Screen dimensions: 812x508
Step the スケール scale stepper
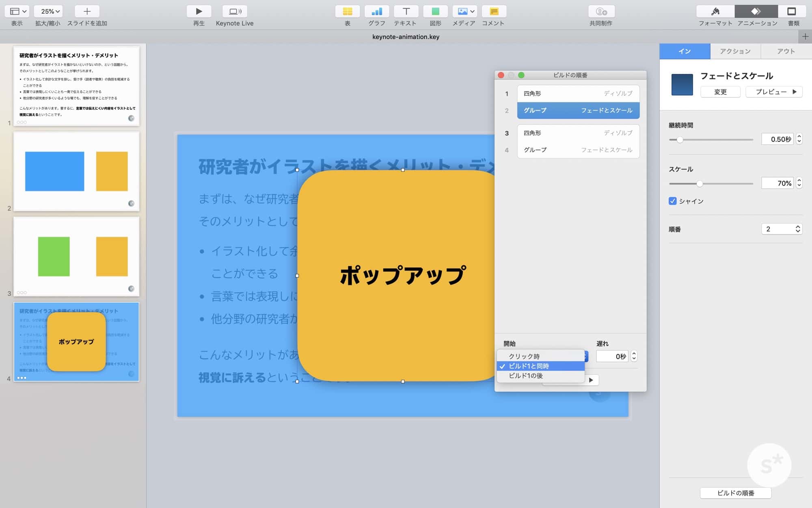pos(799,183)
